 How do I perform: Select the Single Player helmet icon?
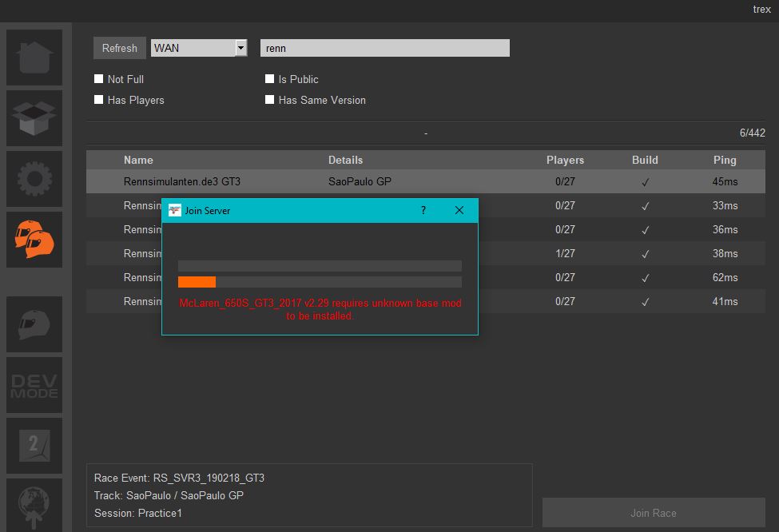pyautogui.click(x=34, y=324)
